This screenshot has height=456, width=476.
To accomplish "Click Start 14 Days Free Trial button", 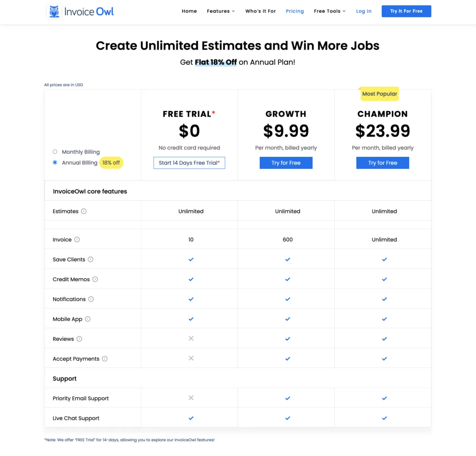I will click(x=189, y=163).
